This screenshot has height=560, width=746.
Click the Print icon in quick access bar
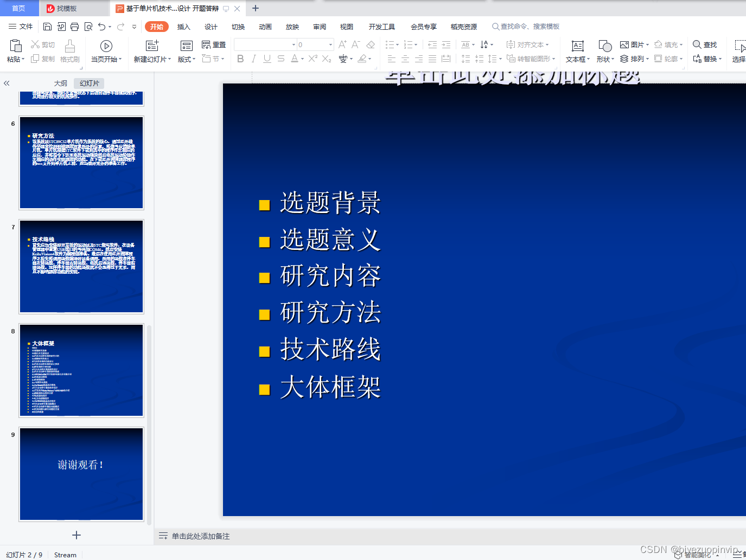(74, 27)
